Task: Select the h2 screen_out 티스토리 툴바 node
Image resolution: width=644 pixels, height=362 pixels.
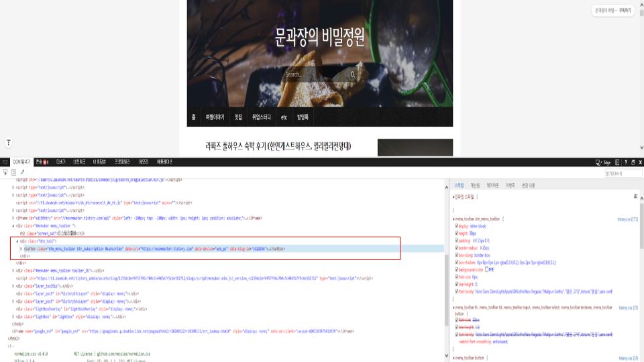Action: 52,233
